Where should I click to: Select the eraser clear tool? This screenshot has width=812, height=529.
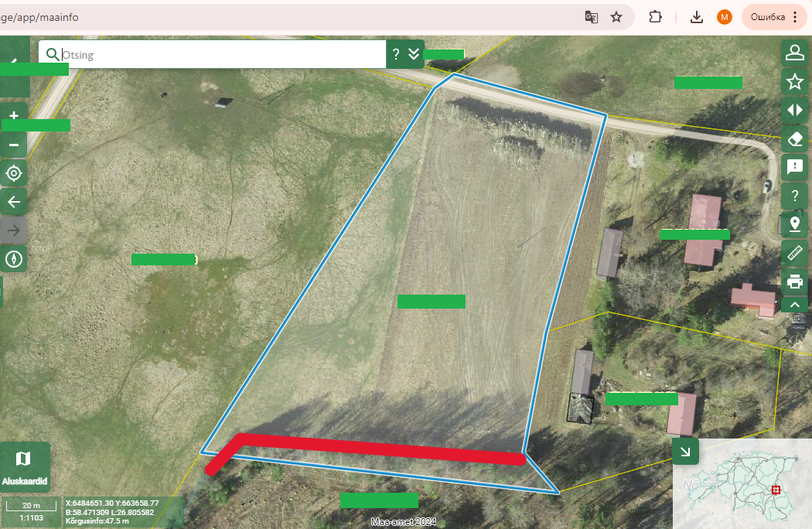[794, 138]
